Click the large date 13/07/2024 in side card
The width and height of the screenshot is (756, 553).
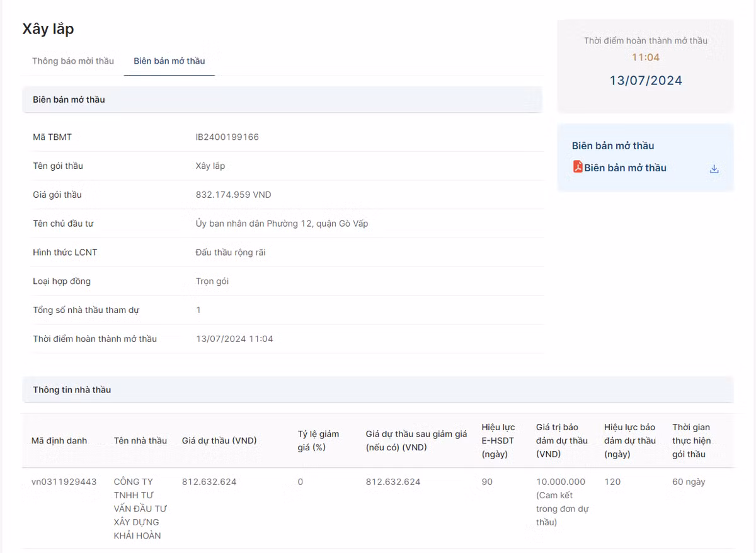pos(645,81)
